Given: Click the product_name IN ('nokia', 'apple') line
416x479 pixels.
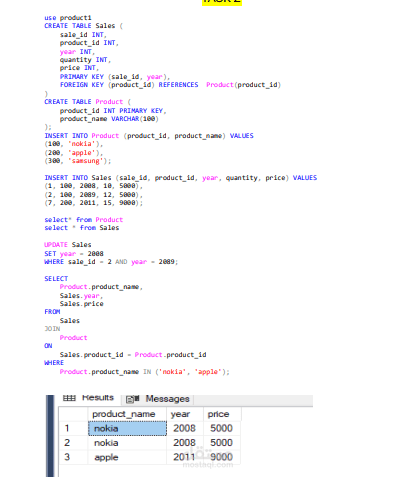Looking at the screenshot, I should pyautogui.click(x=145, y=372).
